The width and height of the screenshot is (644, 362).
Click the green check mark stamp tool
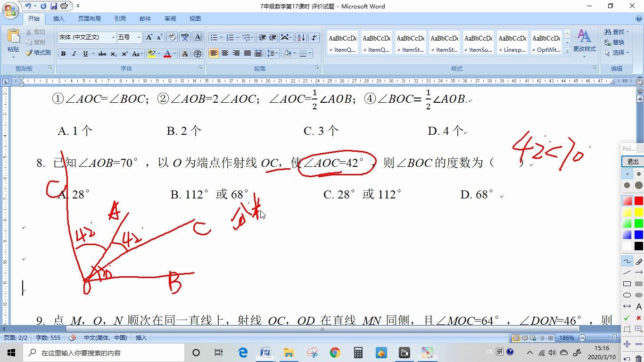click(627, 318)
